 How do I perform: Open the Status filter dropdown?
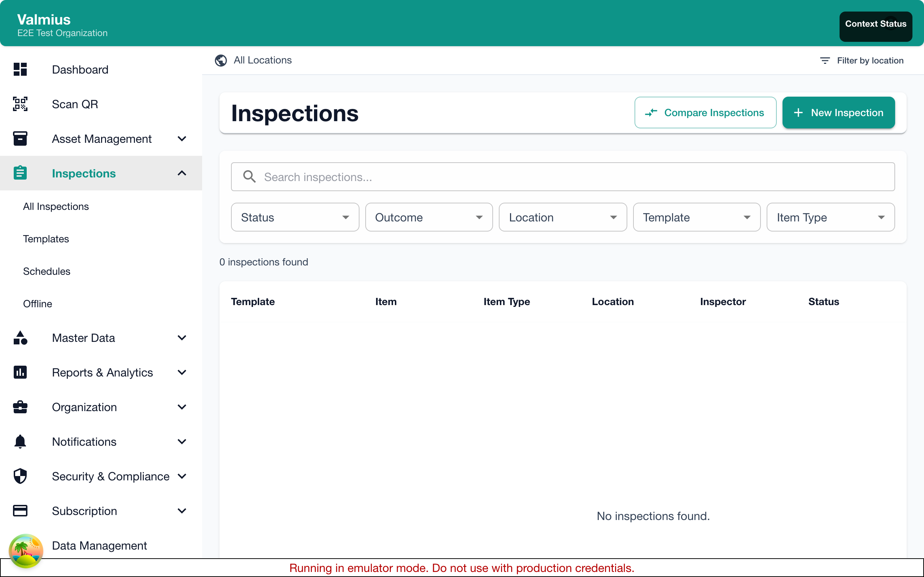tap(295, 217)
